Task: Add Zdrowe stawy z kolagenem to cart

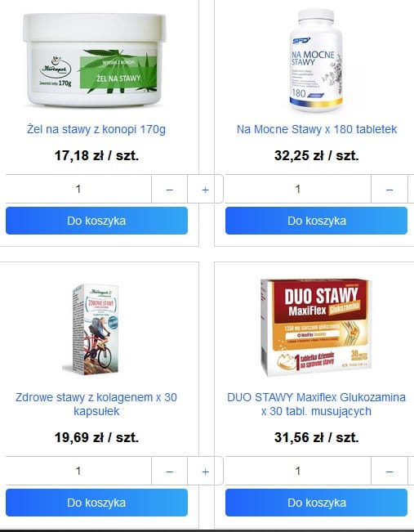Action: [96, 503]
